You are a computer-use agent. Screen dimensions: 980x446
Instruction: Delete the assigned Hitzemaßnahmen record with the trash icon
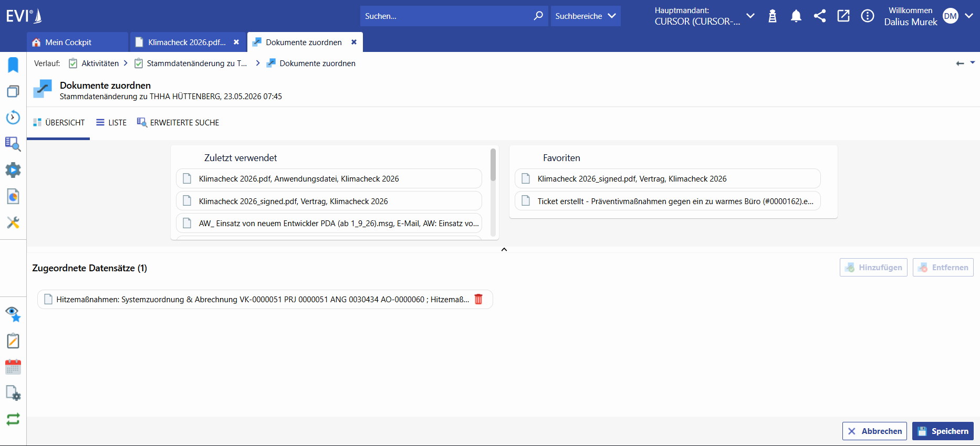(x=478, y=299)
